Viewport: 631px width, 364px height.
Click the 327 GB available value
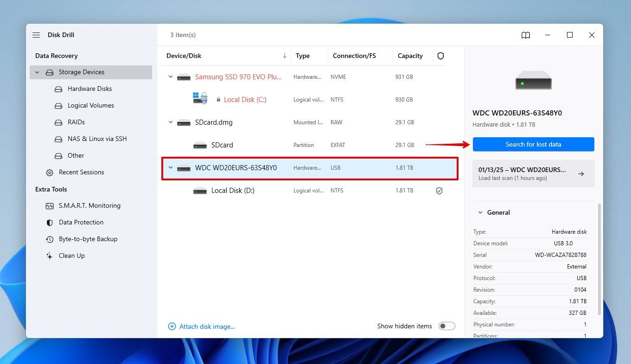577,313
